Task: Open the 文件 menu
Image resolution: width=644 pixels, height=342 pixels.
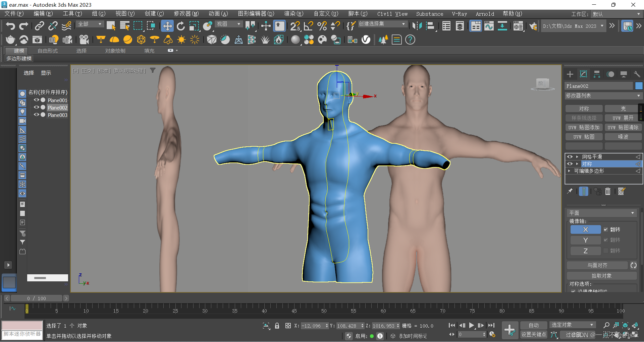Action: [x=14, y=14]
